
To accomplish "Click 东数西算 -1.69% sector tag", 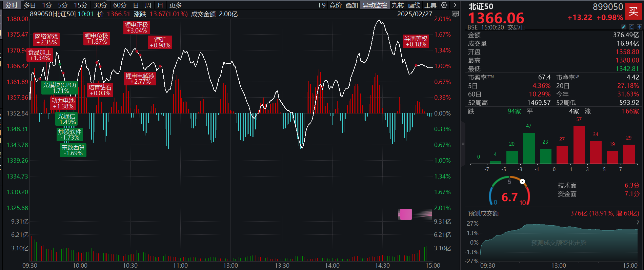I will point(73,150).
